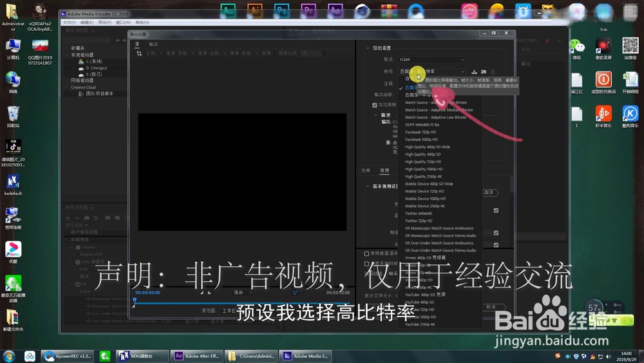This screenshot has height=363, width=644.
Task: Switch to ApowerREC in the taskbar
Action: 68,356
